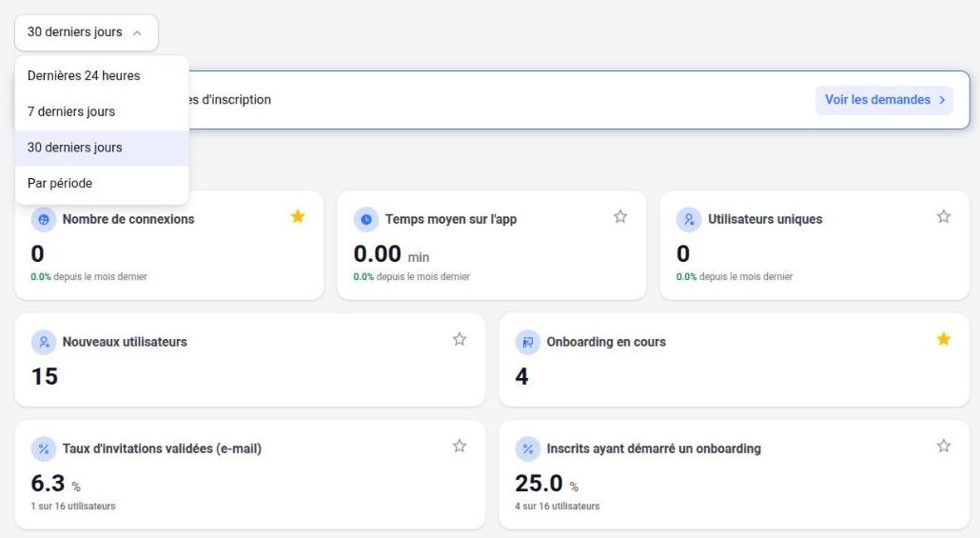
Task: Collapse the 30 derniers jours period dropdown
Action: 87,32
